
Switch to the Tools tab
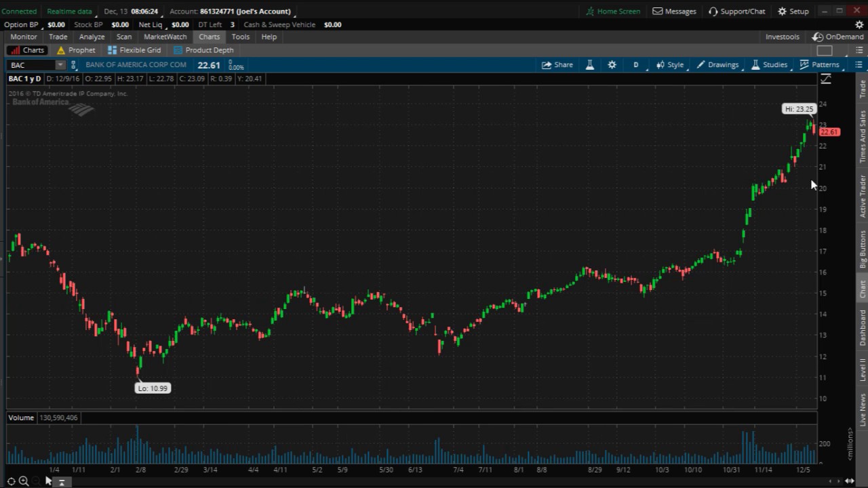click(241, 37)
